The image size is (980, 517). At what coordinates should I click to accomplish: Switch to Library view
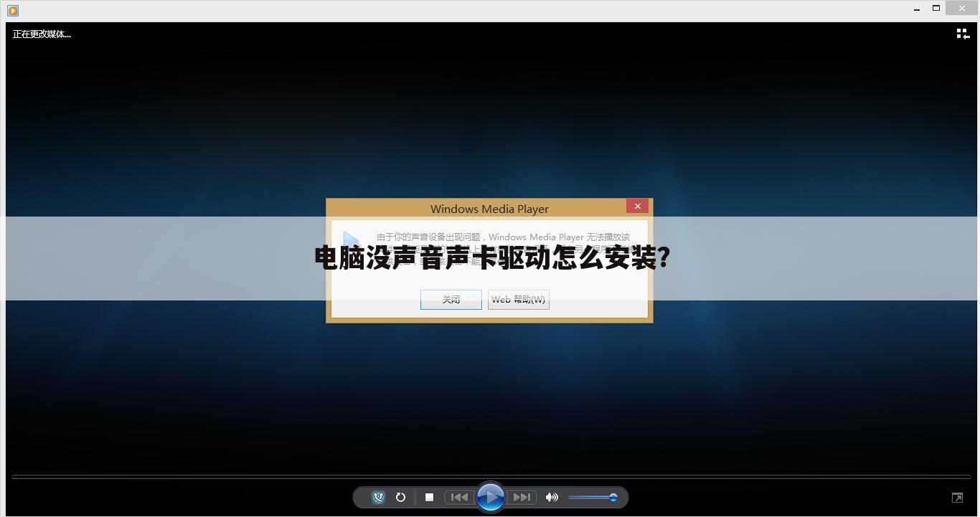point(962,33)
